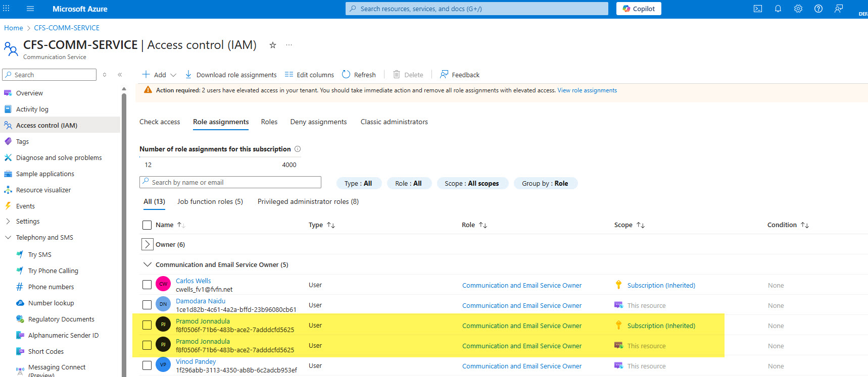Open the Azure apps grid icon
This screenshot has height=377, width=868.
pyautogui.click(x=6, y=9)
